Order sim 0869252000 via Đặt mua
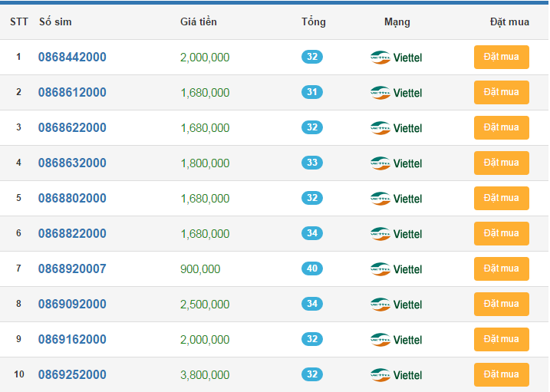Screen dimensions: 550x392 point(501,374)
